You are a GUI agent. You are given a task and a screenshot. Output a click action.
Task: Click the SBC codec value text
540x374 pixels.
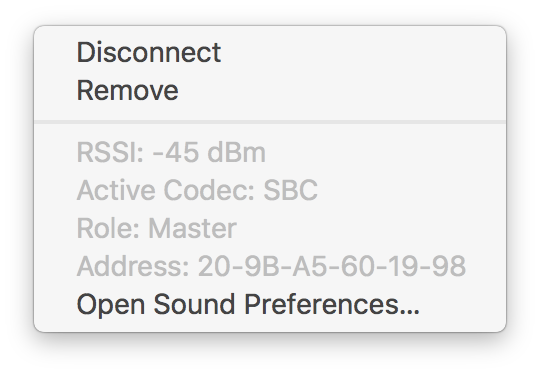click(290, 190)
